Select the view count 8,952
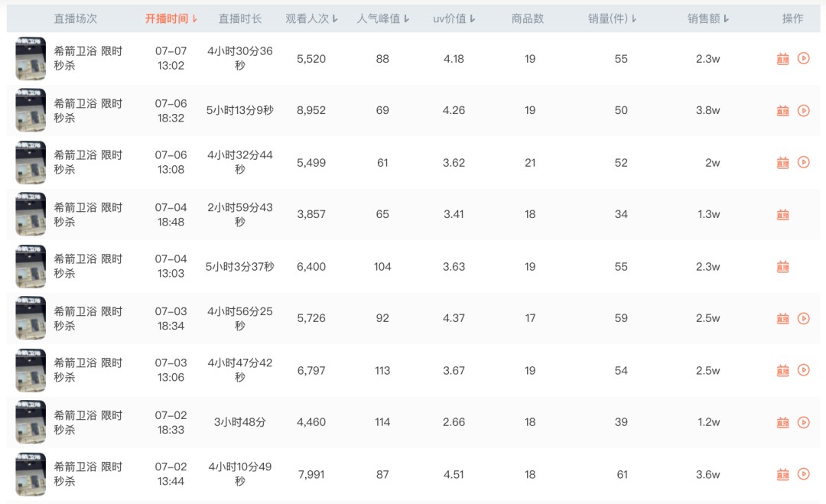The width and height of the screenshot is (826, 504). pos(311,110)
